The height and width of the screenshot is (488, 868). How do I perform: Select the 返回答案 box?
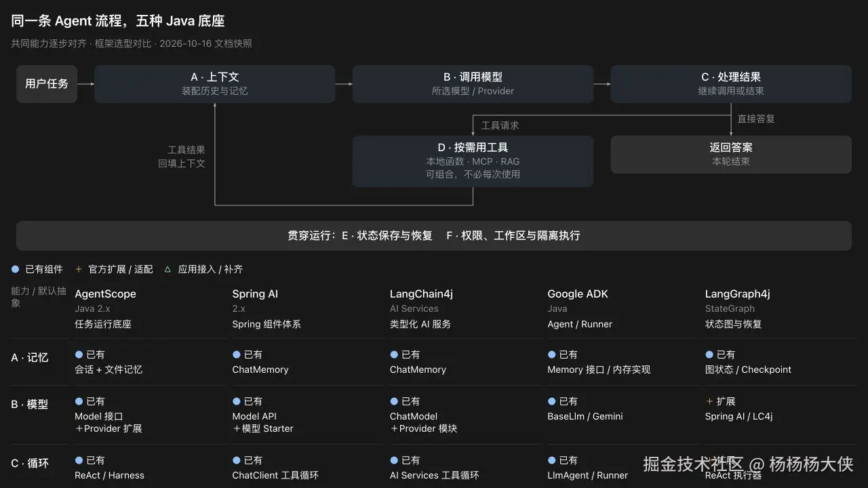pos(731,155)
